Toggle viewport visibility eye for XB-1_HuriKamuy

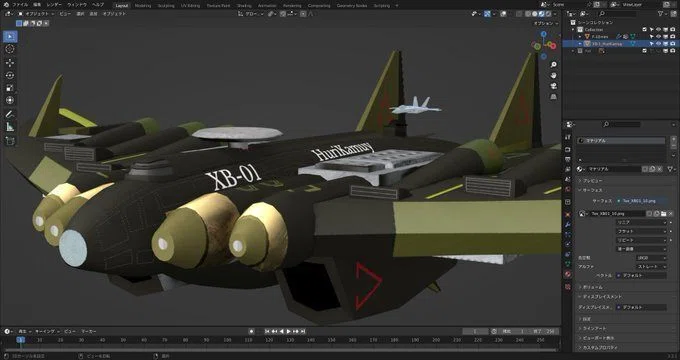click(658, 44)
